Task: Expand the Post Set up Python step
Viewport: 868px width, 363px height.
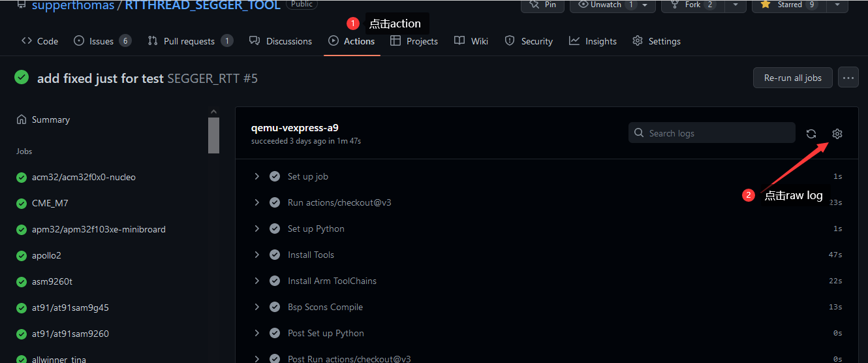Action: point(257,333)
